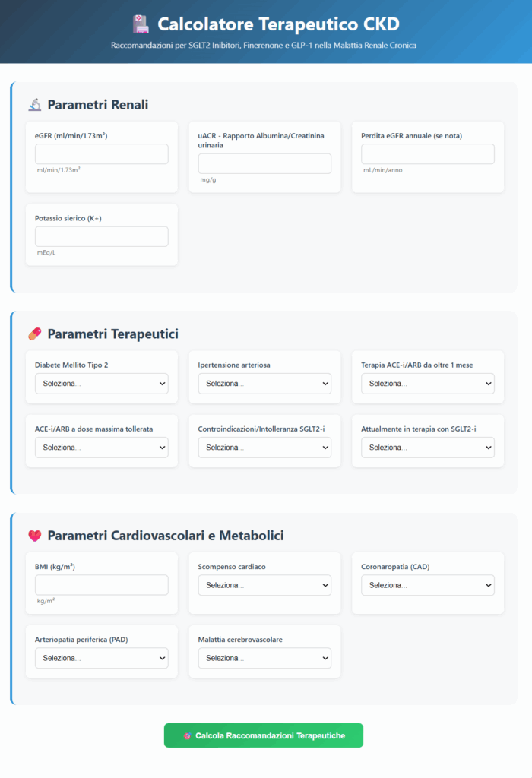Click the BMI (kg/m²) input field
Image resolution: width=532 pixels, height=778 pixels.
tap(102, 585)
